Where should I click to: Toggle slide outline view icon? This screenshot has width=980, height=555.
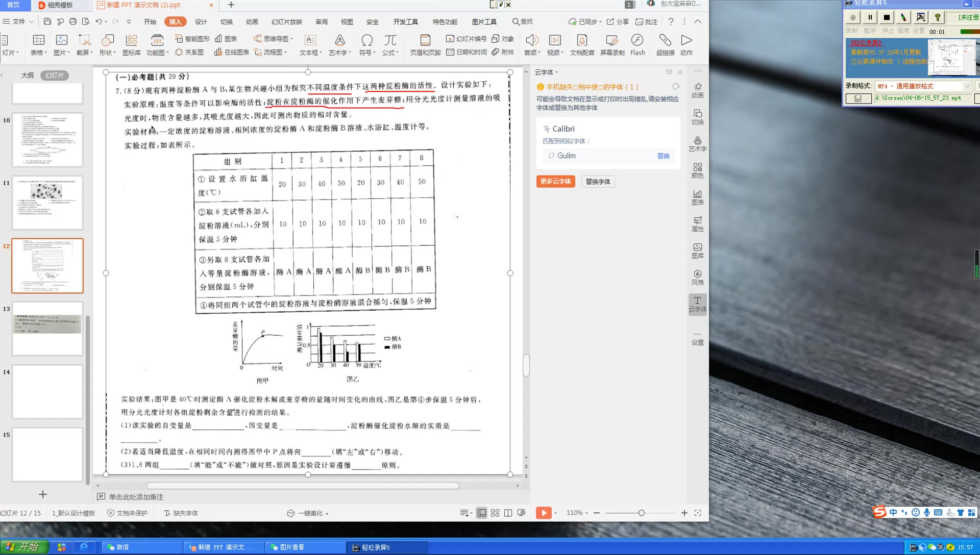point(27,74)
